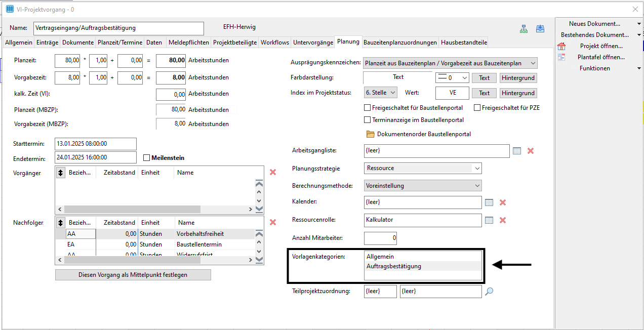Open the project structure hierarchy icon

(x=524, y=29)
